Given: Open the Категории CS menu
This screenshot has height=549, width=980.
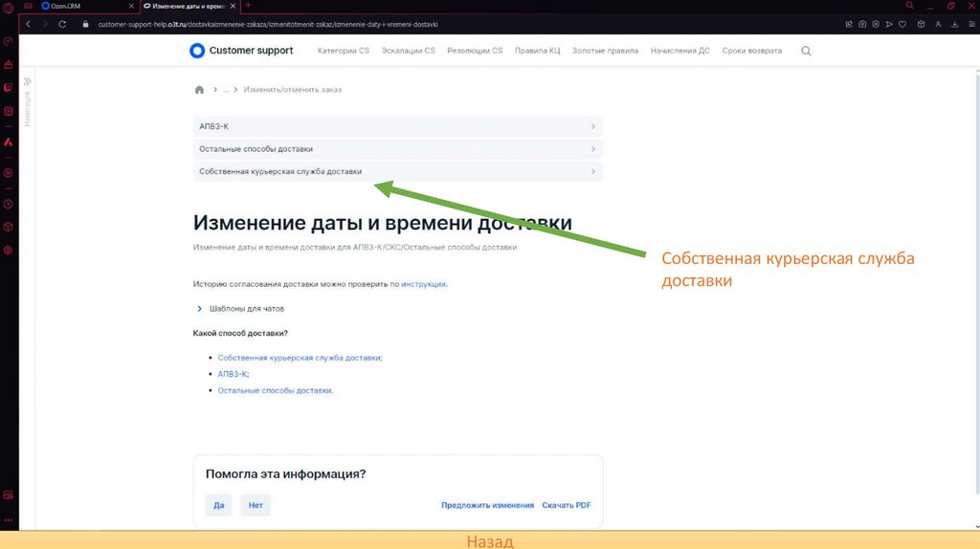Looking at the screenshot, I should pos(344,51).
